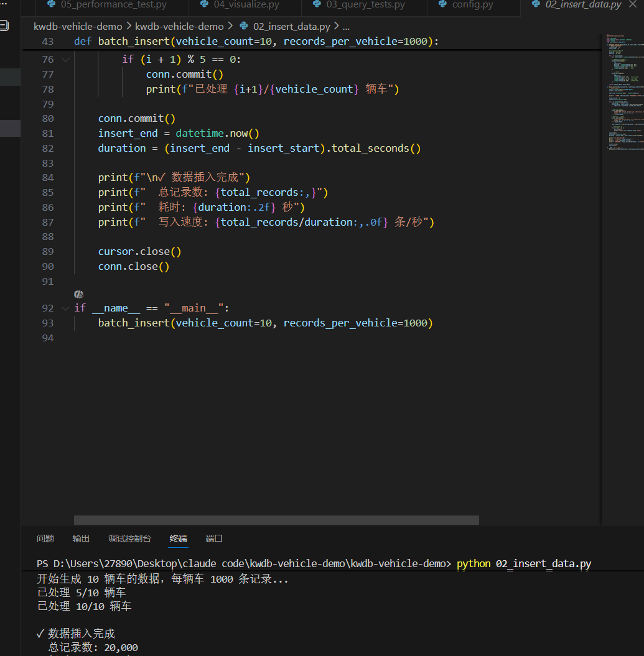Collapse the if block at line 76
The image size is (644, 656).
(x=65, y=60)
